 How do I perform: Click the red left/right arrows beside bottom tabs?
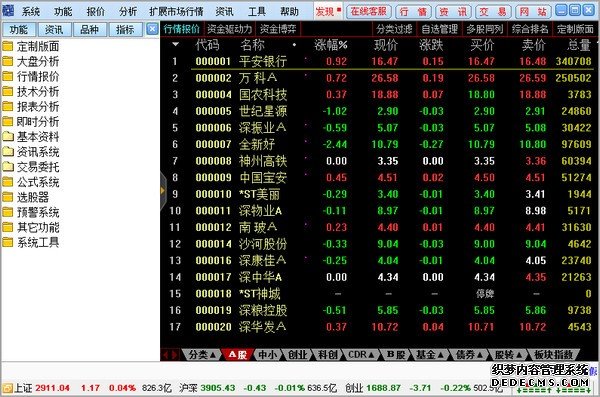coord(170,355)
